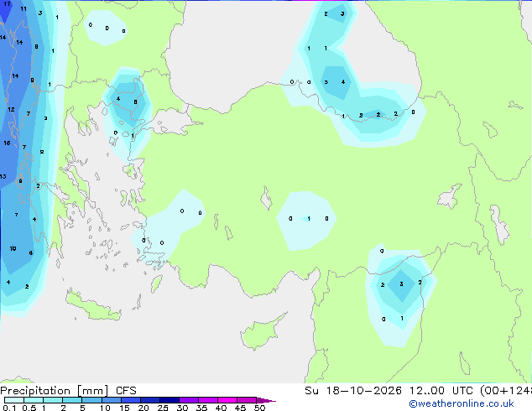Click the island of Crete on map
532x411 pixels.
[93, 307]
